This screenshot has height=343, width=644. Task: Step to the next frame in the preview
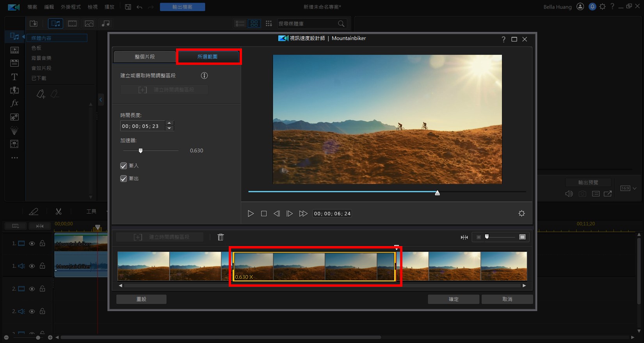pyautogui.click(x=290, y=214)
